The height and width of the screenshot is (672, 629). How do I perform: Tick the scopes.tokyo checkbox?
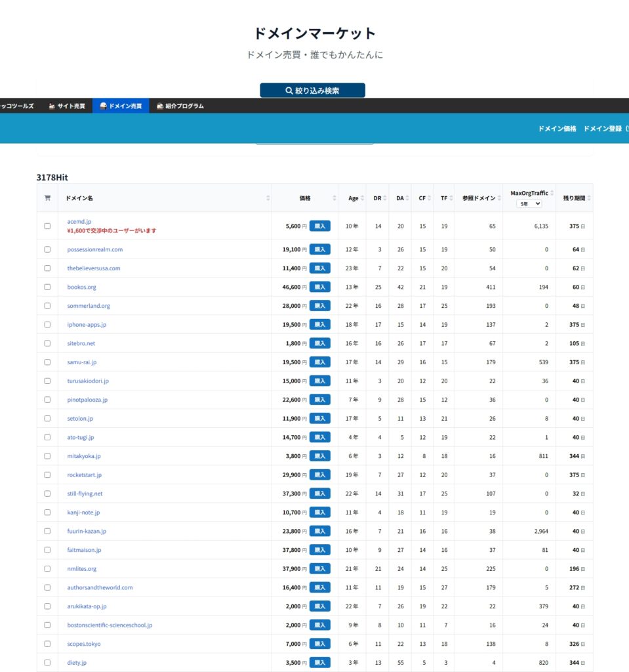[x=47, y=644]
